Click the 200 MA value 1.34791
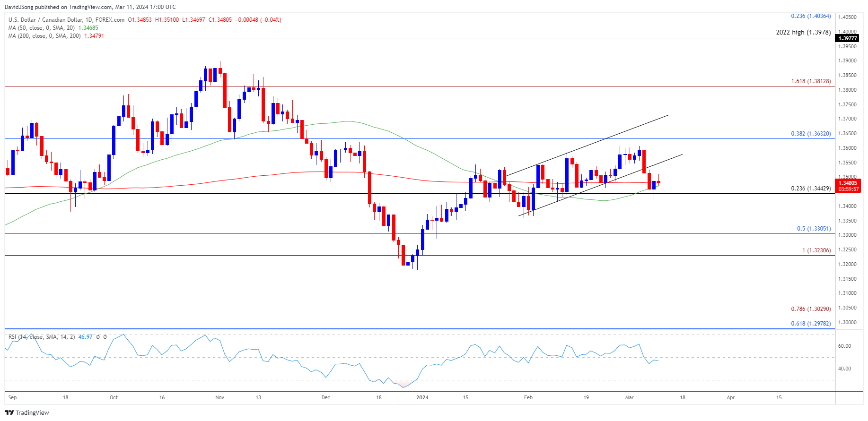The image size is (868, 421). tap(94, 36)
